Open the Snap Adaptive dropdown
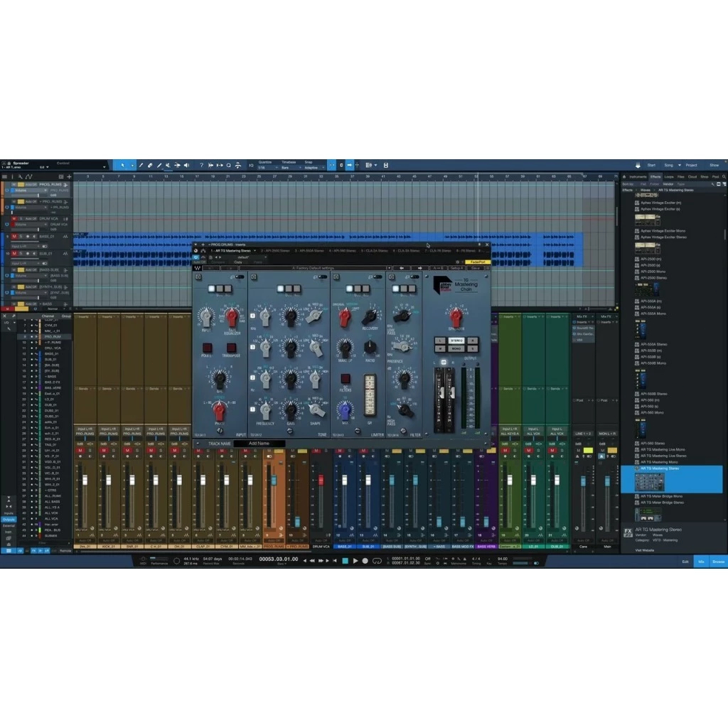 point(314,168)
